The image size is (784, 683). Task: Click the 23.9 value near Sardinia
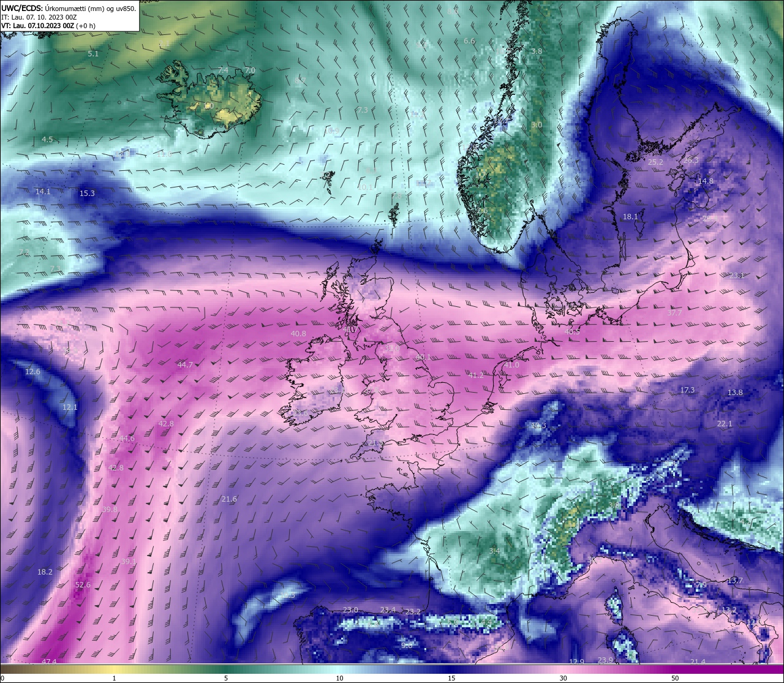click(x=605, y=660)
